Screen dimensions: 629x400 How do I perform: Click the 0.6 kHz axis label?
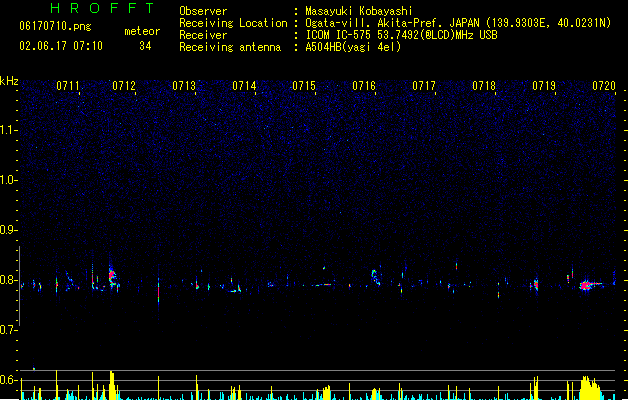pos(8,380)
